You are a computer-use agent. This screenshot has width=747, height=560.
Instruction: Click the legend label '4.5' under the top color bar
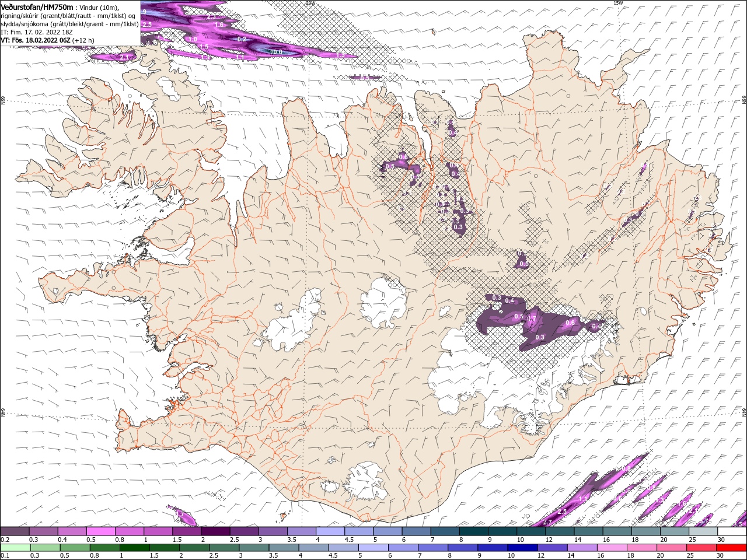349,540
